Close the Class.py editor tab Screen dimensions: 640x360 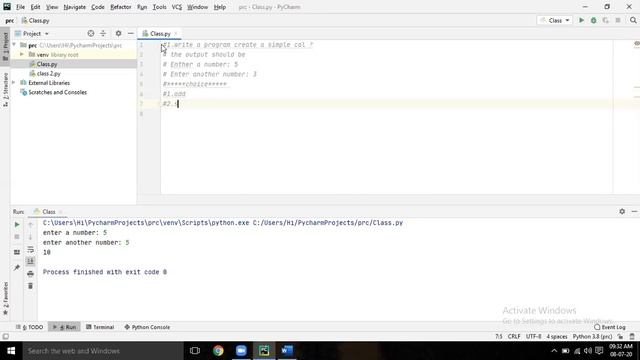pos(176,33)
